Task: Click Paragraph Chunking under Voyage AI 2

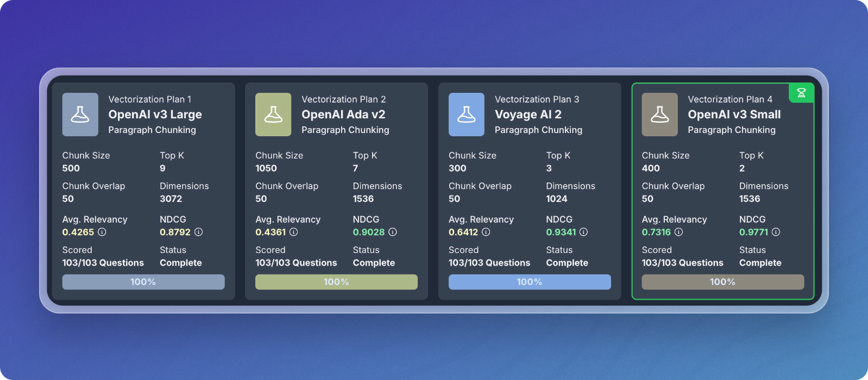Action: (538, 130)
